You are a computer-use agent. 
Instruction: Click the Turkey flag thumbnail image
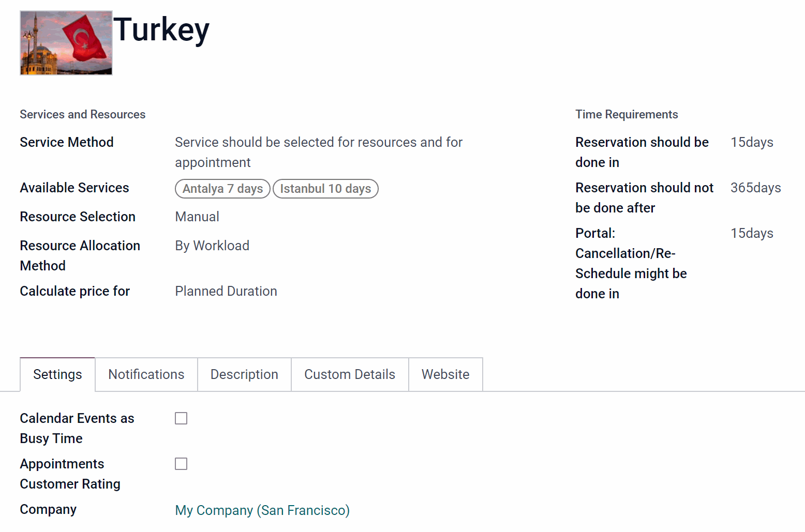(66, 43)
